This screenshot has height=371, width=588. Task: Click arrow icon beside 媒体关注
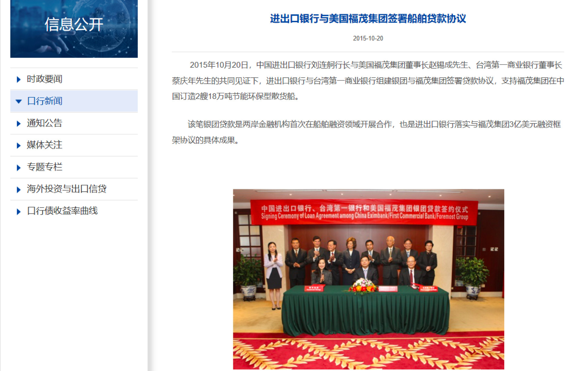click(x=18, y=145)
